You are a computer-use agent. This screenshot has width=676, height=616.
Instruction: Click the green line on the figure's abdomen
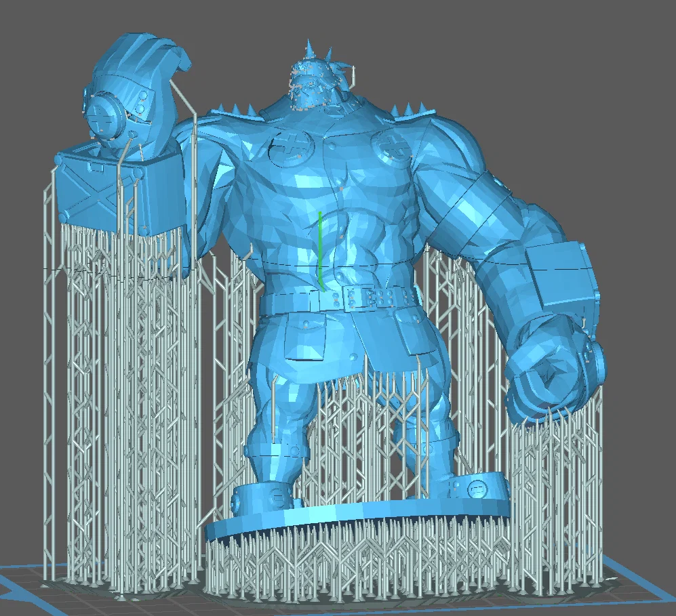(320, 251)
